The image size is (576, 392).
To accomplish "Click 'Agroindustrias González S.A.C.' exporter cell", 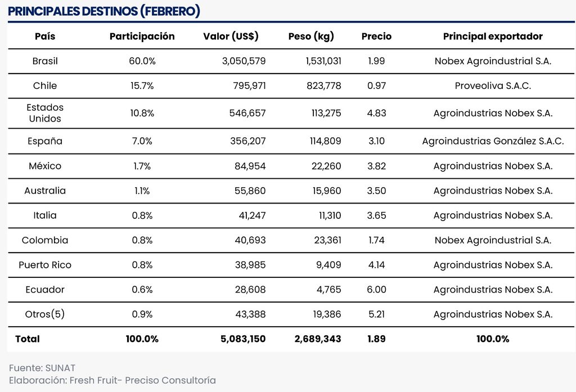I will (x=493, y=141).
